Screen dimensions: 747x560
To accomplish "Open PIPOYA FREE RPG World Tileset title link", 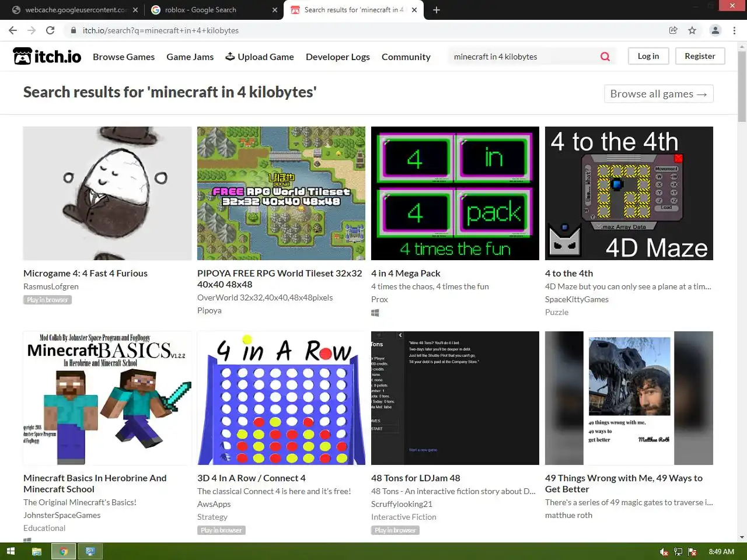I will (x=280, y=279).
